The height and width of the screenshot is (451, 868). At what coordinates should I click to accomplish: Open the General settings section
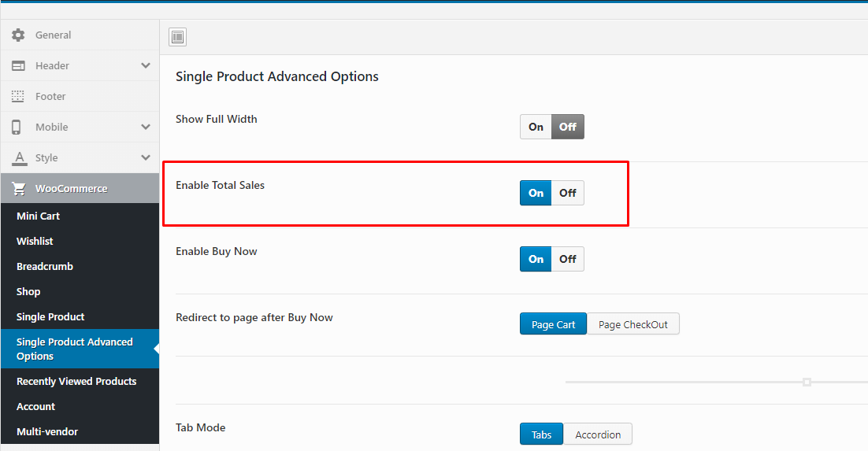80,35
